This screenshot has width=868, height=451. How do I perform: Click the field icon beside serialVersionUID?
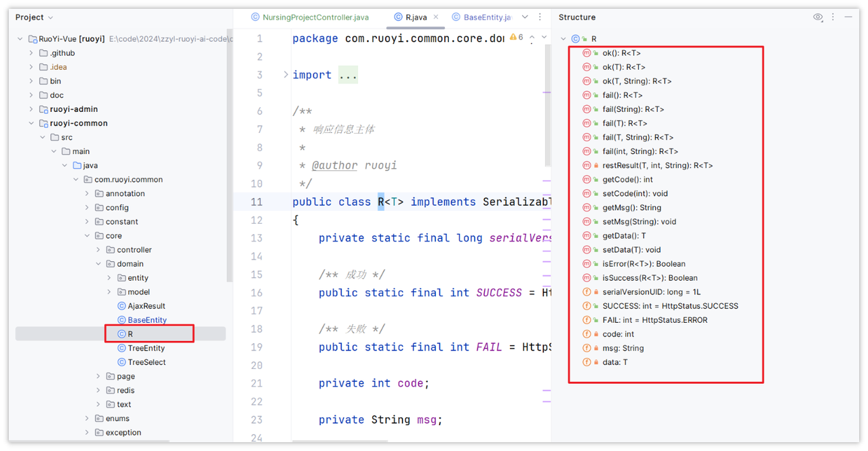pos(587,292)
